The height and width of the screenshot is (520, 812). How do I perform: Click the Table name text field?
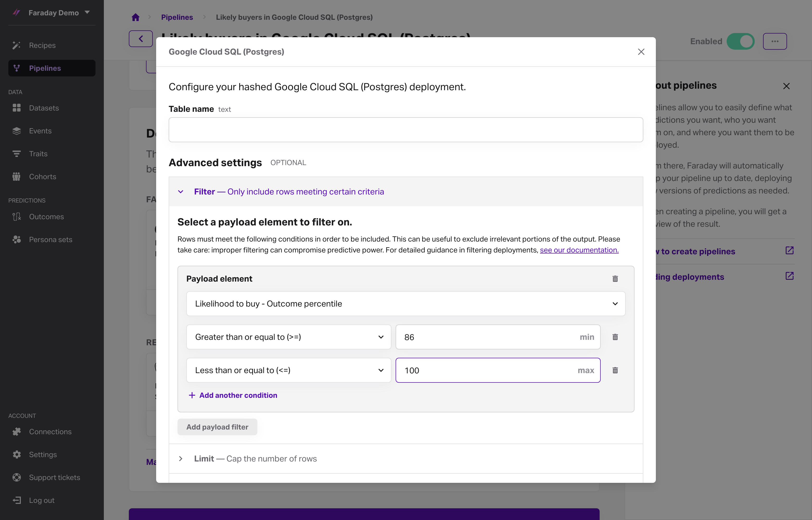405,130
